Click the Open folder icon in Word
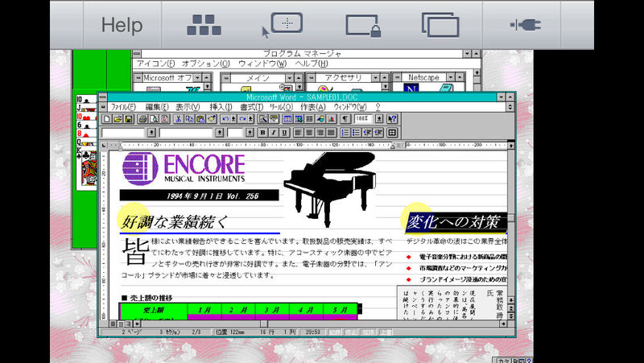Viewport: 644px width, 363px height. pos(118,119)
